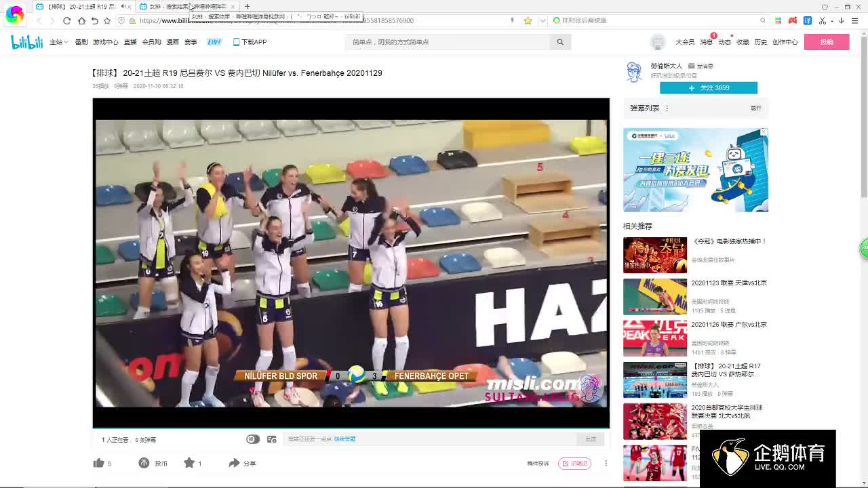Expand the danmaku list with 展开
This screenshot has width=868, height=488.
pos(755,108)
